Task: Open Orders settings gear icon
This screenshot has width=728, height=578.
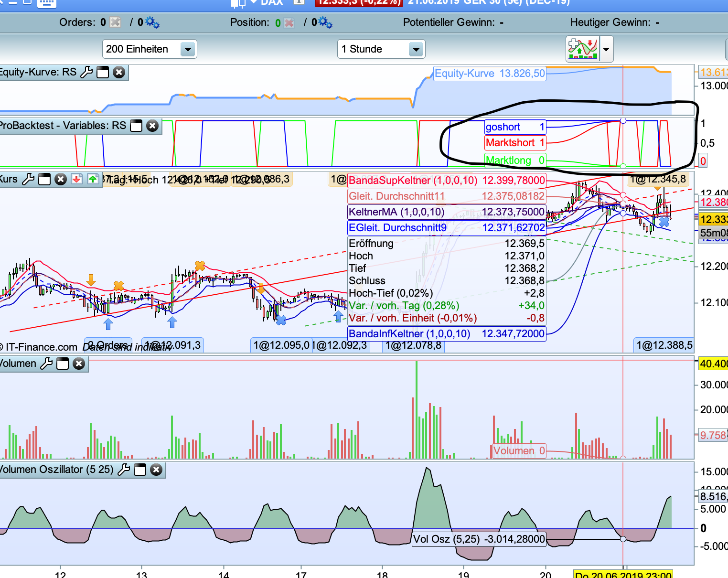Action: point(152,22)
